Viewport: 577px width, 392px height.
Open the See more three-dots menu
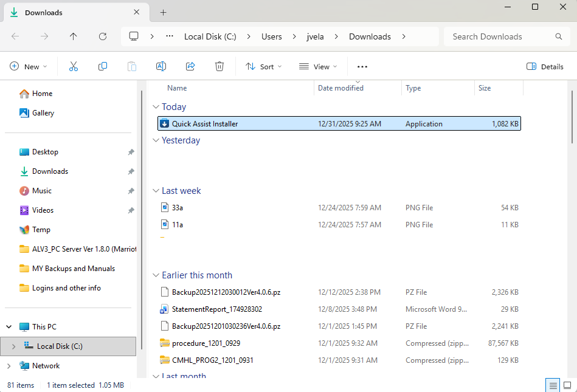[x=362, y=67]
